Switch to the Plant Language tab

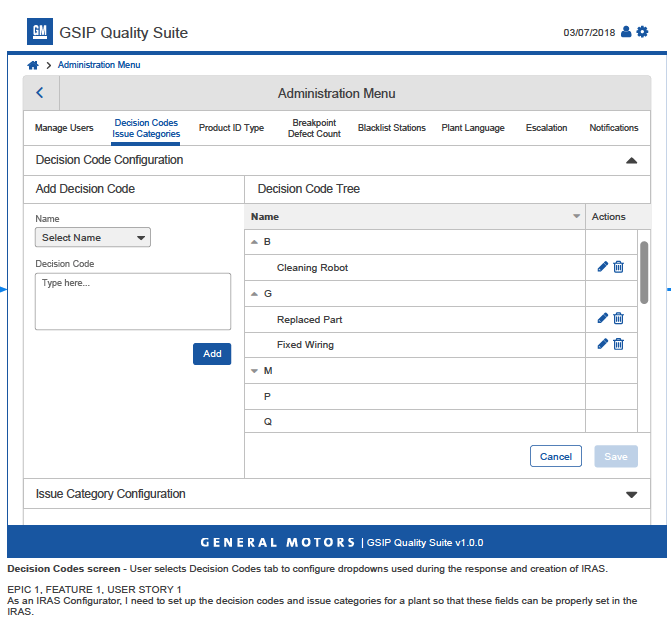(473, 128)
